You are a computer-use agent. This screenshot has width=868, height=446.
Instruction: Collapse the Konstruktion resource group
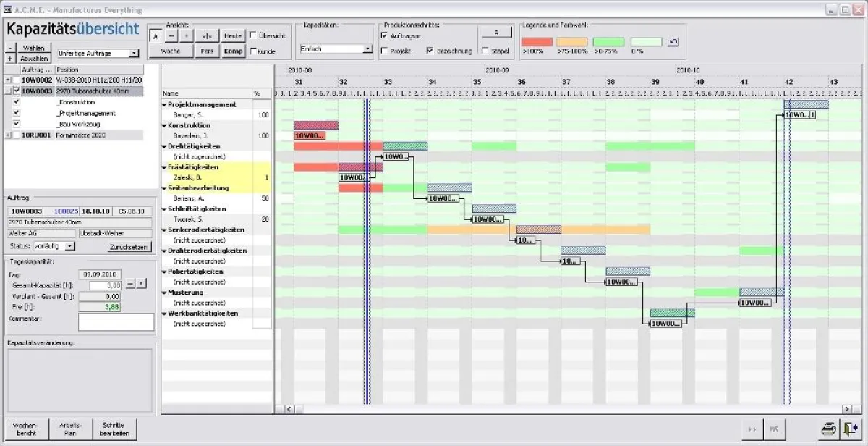164,126
